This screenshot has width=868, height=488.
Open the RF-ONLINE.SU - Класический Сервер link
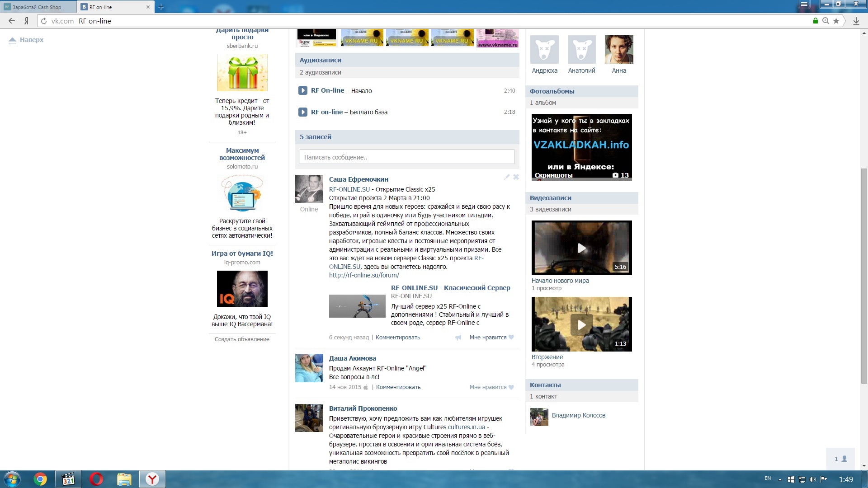[x=450, y=288]
